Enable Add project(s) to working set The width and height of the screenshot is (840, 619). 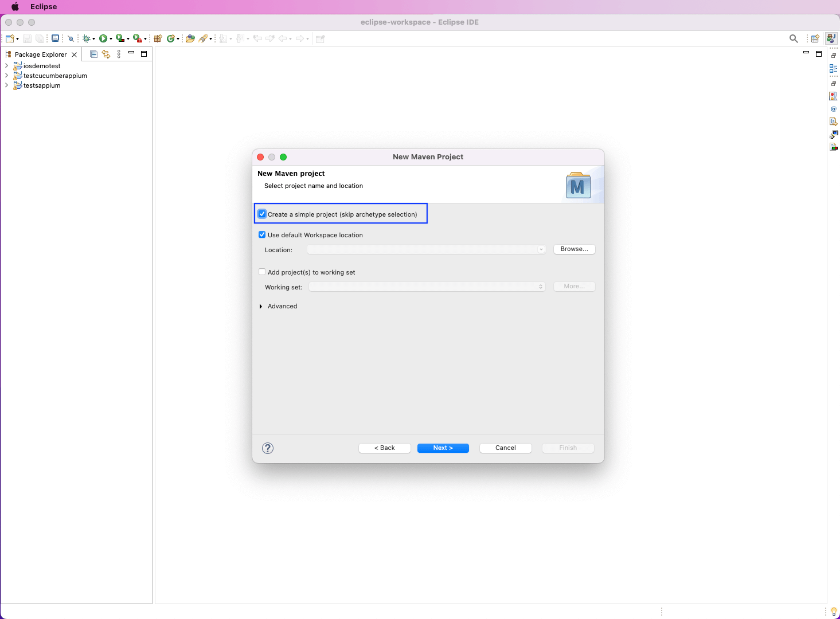262,272
